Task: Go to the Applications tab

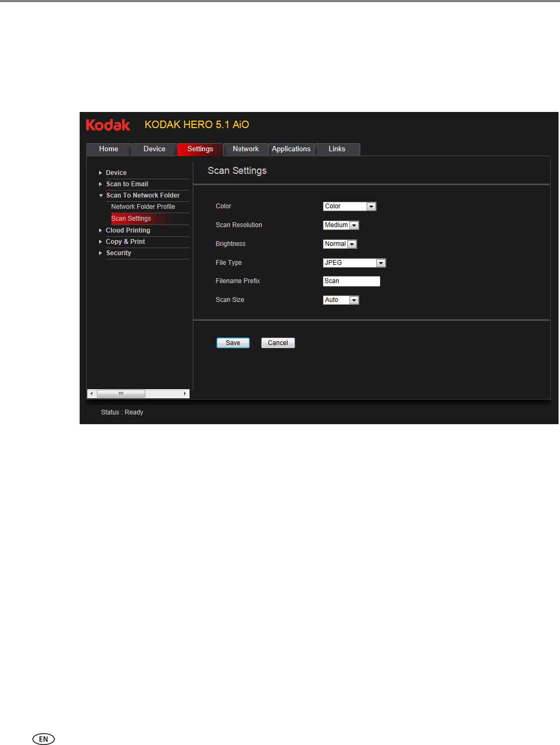Action: [x=291, y=149]
